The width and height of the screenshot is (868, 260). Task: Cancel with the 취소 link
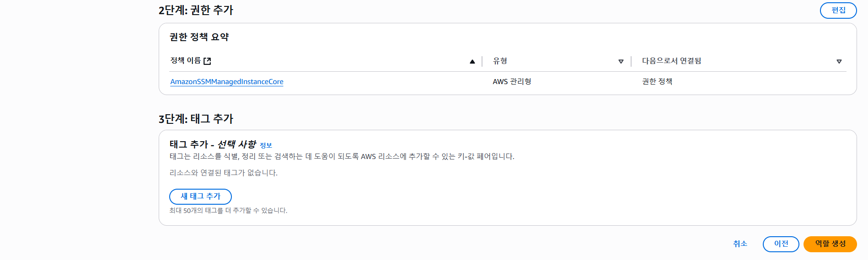click(740, 244)
